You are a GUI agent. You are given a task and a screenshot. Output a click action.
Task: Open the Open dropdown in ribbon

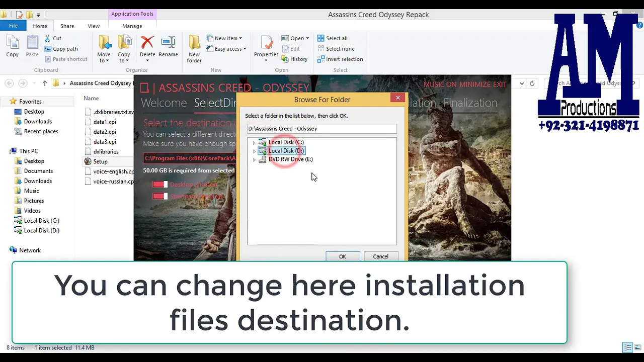[295, 38]
